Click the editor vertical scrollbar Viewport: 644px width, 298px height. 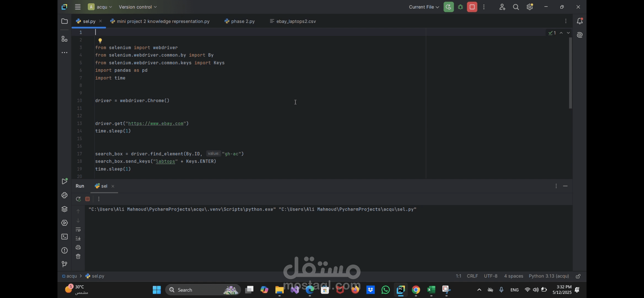[570, 73]
